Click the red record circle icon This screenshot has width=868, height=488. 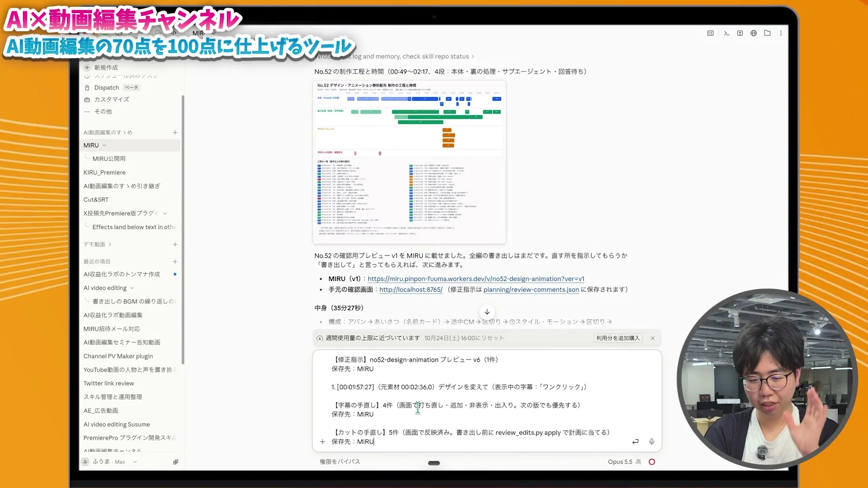tap(652, 462)
